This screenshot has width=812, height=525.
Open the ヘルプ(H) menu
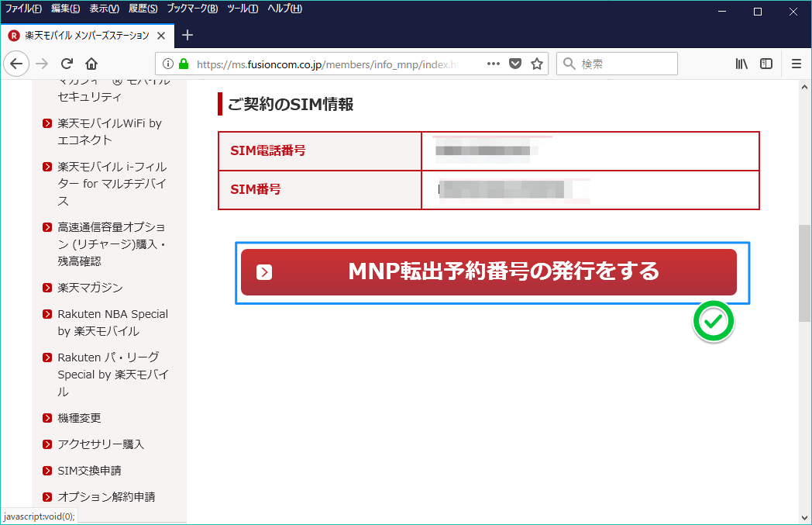pos(285,9)
